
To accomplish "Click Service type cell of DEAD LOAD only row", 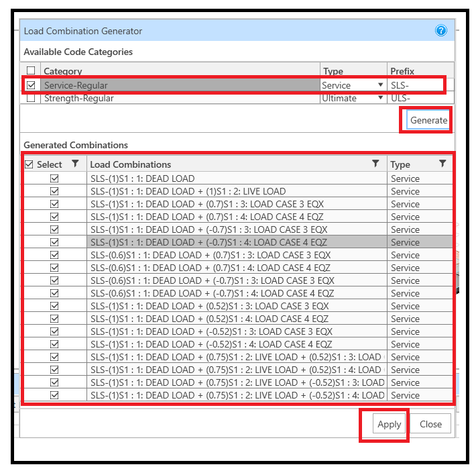I will coord(420,178).
